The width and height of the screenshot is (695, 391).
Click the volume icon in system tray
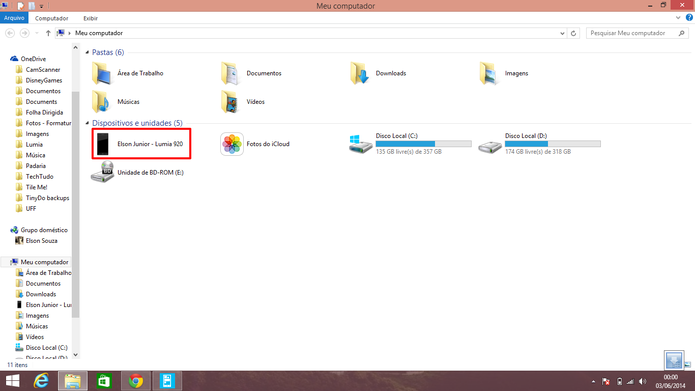pos(643,382)
